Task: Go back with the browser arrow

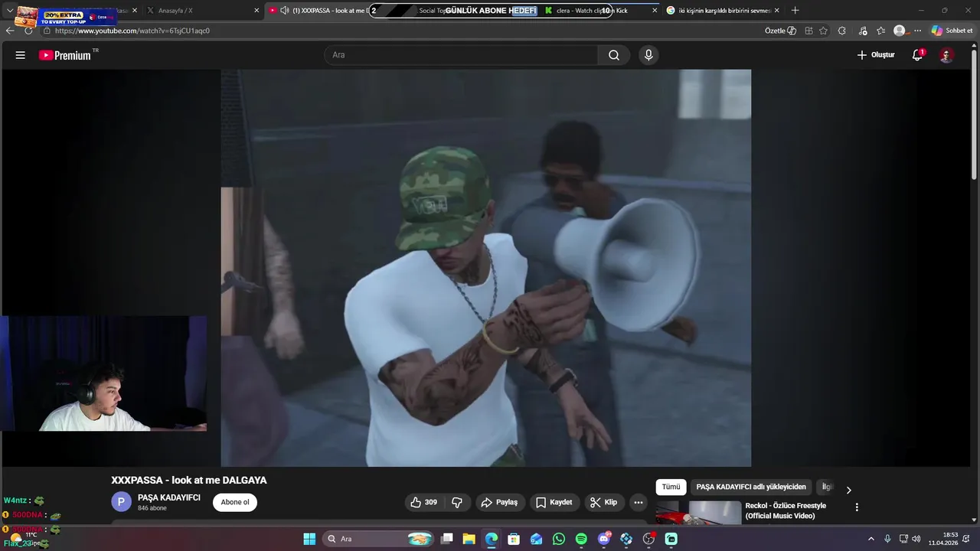Action: [x=10, y=31]
